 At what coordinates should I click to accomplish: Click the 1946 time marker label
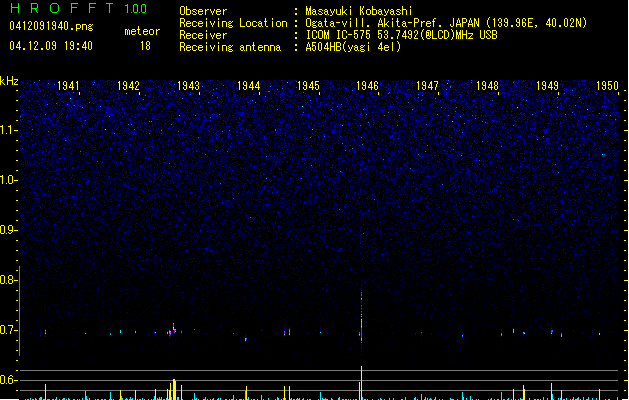coord(368,86)
